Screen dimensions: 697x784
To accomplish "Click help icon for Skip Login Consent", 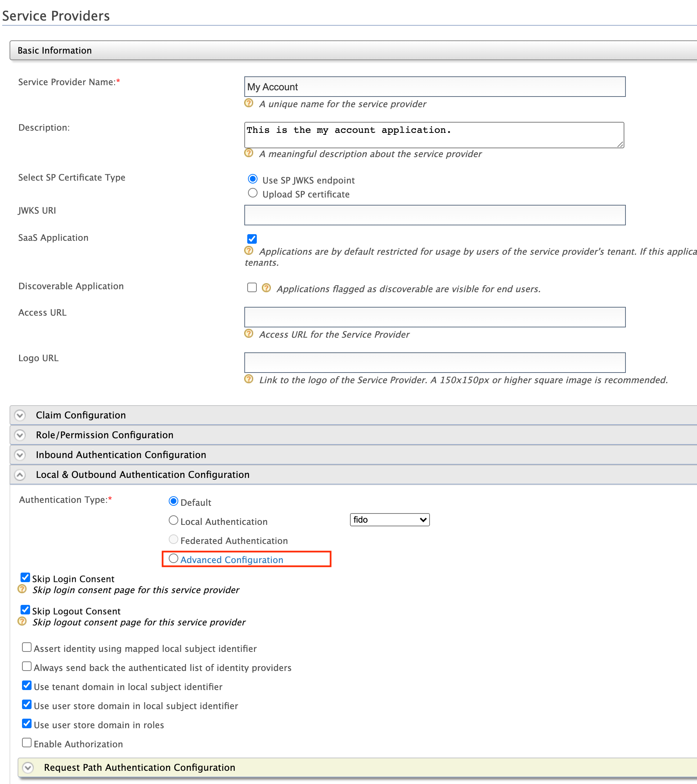I will (x=22, y=589).
